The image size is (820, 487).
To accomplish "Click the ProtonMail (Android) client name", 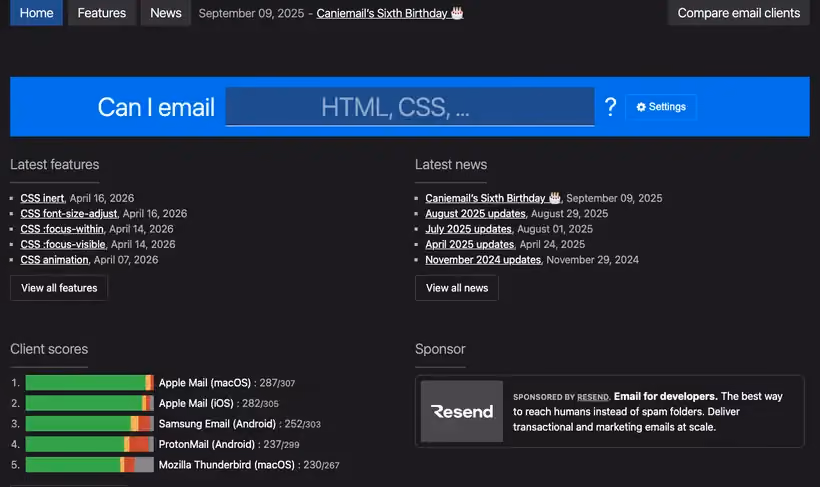I will (207, 444).
